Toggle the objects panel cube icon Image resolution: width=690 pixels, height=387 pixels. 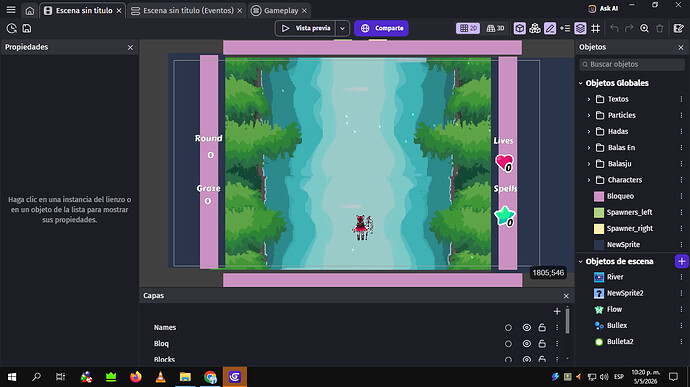[x=519, y=28]
